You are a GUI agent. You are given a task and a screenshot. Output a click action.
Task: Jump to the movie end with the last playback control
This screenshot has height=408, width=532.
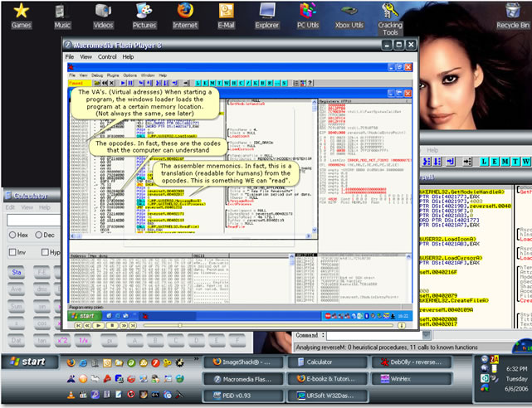[x=133, y=325]
